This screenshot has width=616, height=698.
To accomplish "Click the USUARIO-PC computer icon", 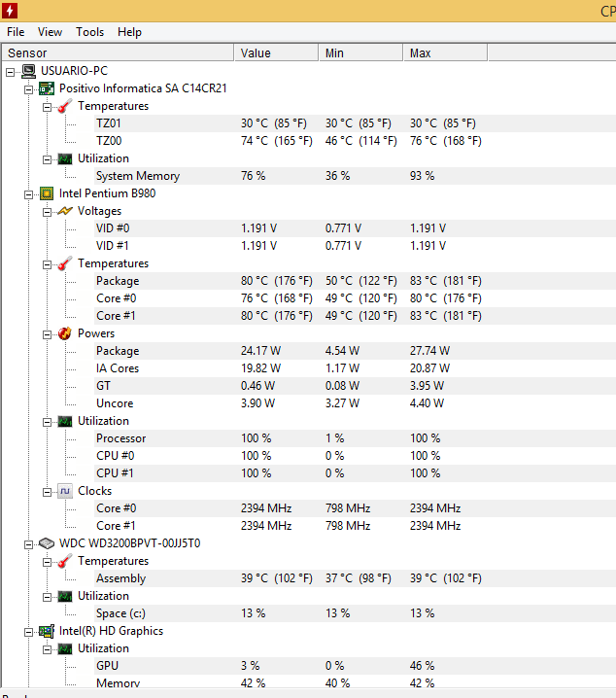I will pyautogui.click(x=28, y=71).
